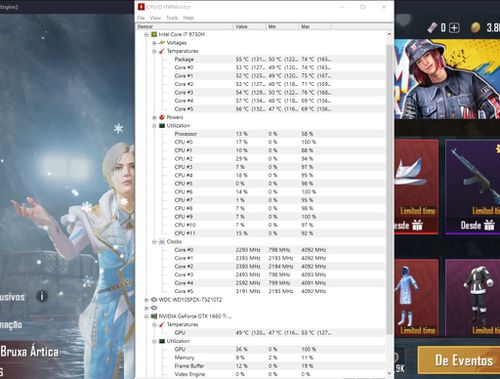Select the black winter suit card in game
500x379 pixels.
pos(473,297)
